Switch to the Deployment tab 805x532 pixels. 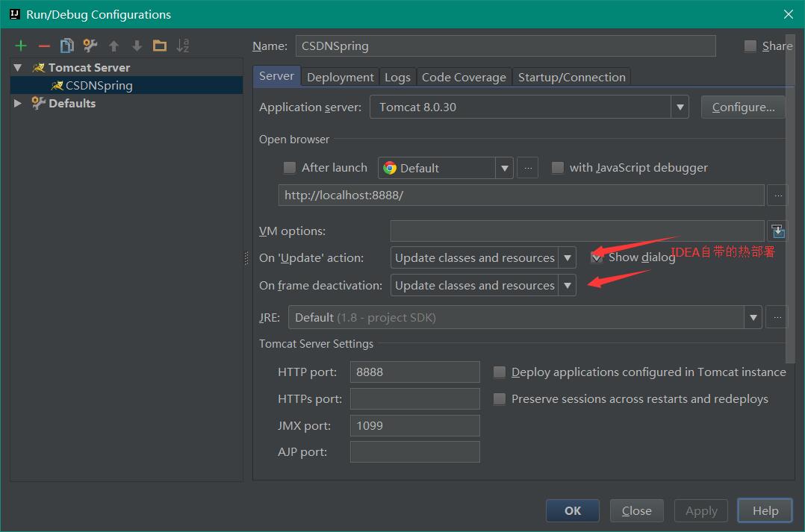(x=341, y=77)
